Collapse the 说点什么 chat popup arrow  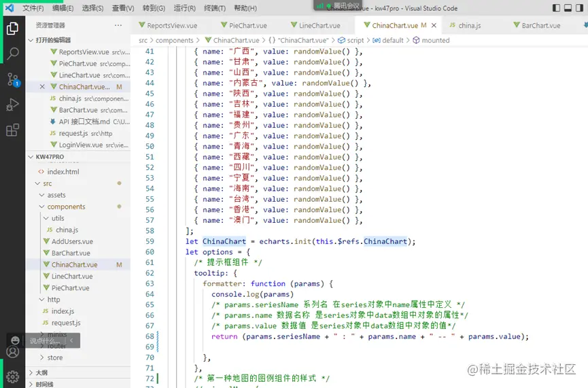pyautogui.click(x=71, y=340)
